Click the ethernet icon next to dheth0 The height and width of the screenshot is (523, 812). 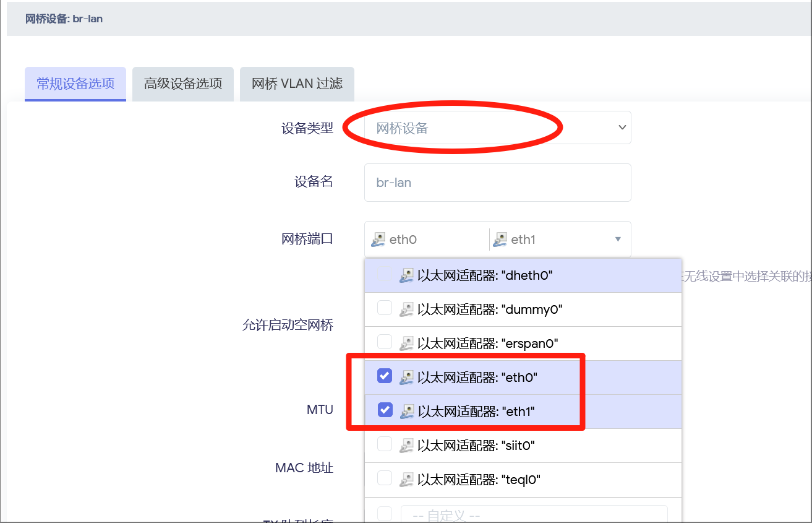tap(406, 275)
